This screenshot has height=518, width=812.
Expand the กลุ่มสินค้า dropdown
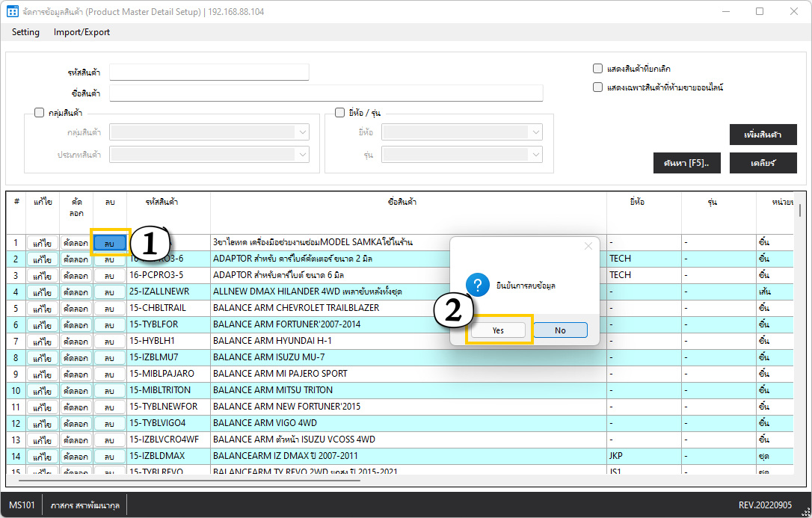302,132
